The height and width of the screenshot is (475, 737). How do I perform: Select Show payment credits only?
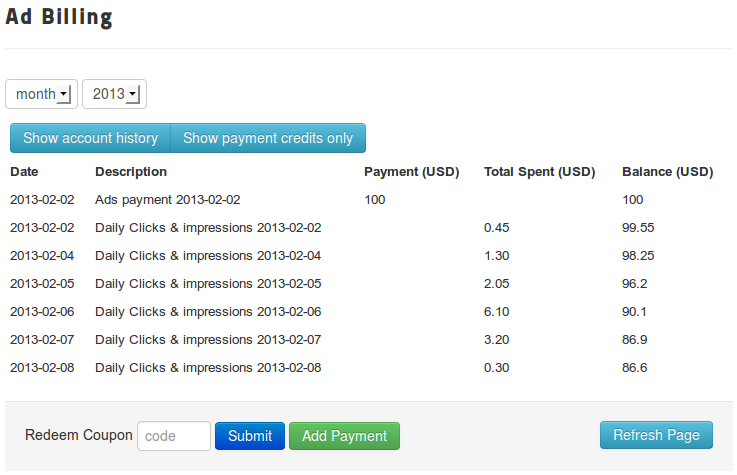[x=267, y=138]
